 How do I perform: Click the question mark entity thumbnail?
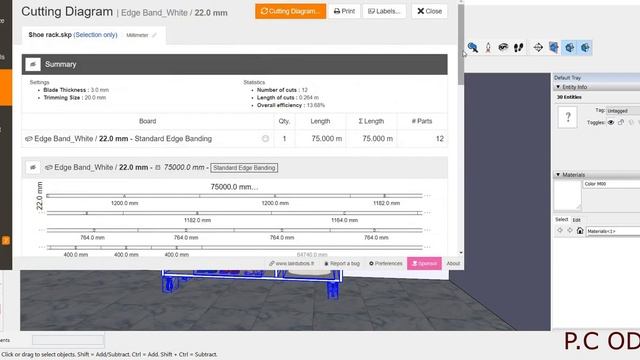(x=568, y=117)
